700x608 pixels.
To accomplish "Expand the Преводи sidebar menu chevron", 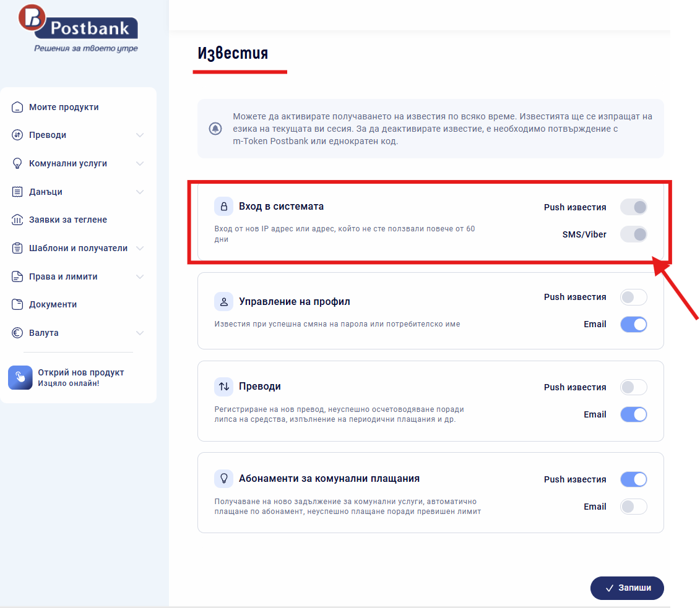I will pyautogui.click(x=140, y=135).
